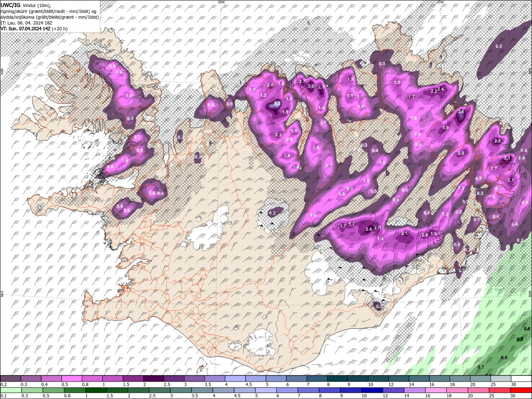This screenshot has width=532, height=399.
Task: Click the bright pink legend swatch between 0.5 and 0.8
Action: click(x=71, y=379)
